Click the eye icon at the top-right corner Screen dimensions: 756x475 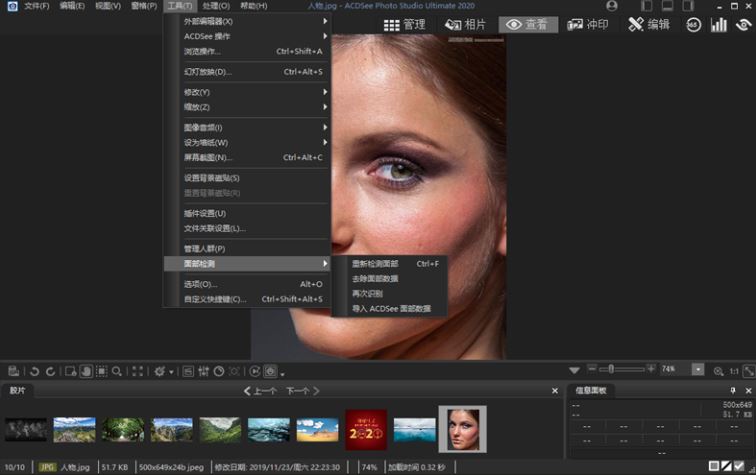click(x=744, y=25)
